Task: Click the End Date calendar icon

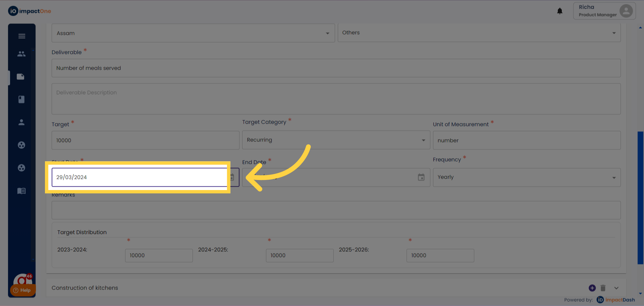Action: (421, 177)
